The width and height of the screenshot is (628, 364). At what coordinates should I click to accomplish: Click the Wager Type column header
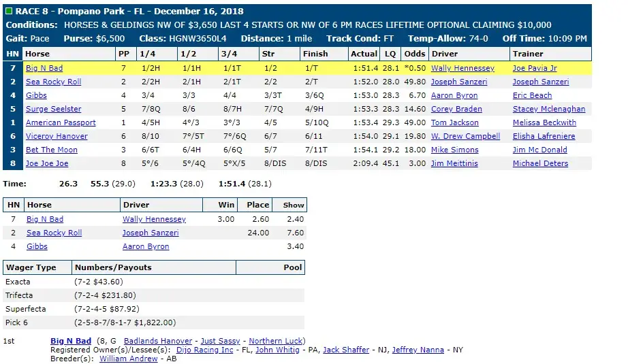tap(37, 267)
